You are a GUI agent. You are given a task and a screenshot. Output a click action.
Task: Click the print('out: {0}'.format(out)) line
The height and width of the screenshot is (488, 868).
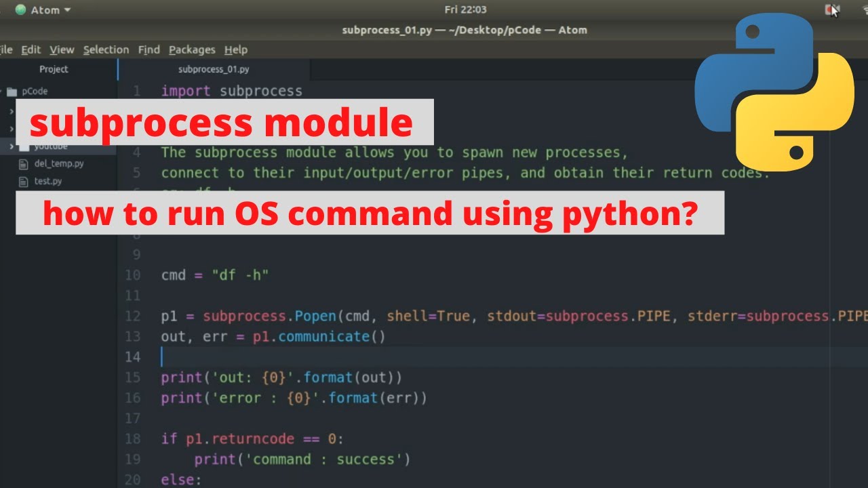281,378
